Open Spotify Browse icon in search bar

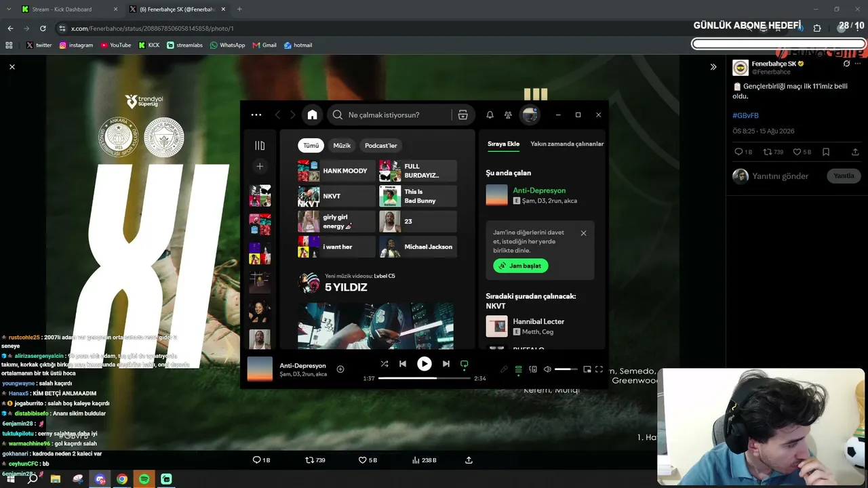coord(462,115)
